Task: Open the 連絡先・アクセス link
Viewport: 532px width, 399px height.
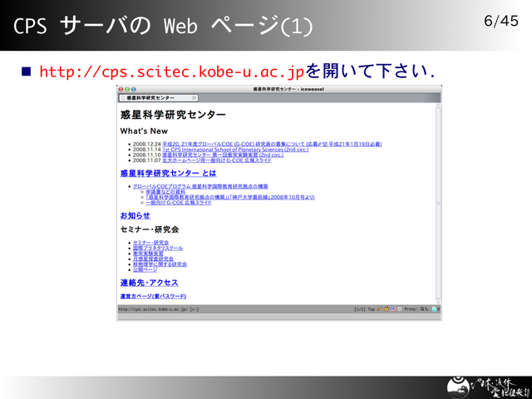Action: (x=155, y=283)
